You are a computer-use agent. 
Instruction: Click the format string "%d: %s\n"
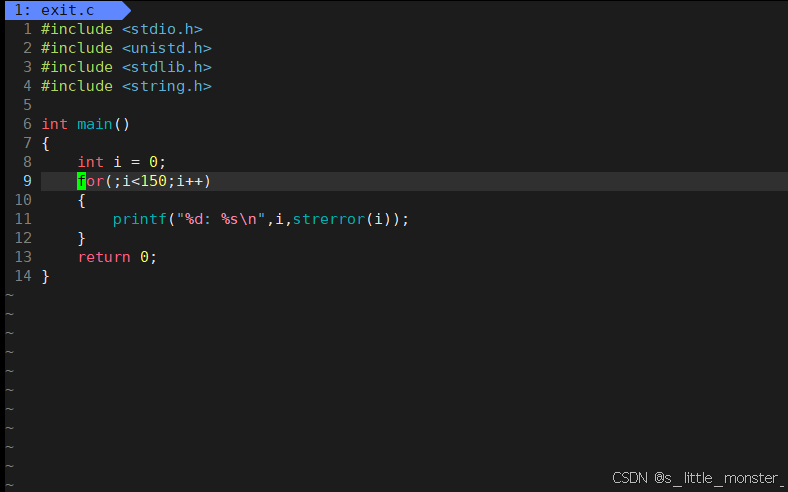click(x=221, y=219)
